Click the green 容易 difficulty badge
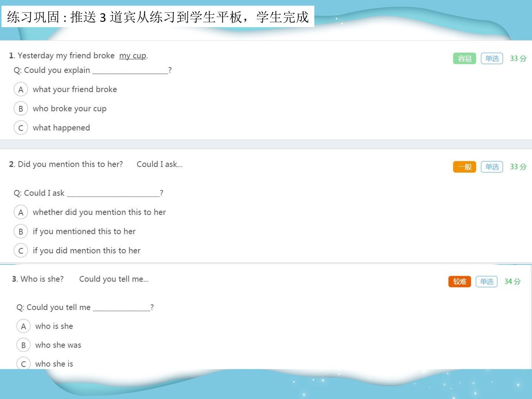The image size is (532, 399). 464,58
